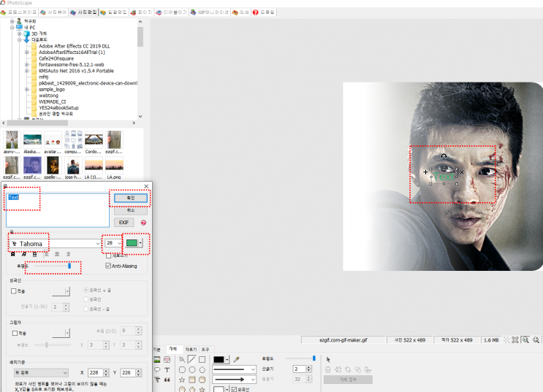Switch to the Photo Editor tab
The image size is (543, 392).
(x=83, y=12)
